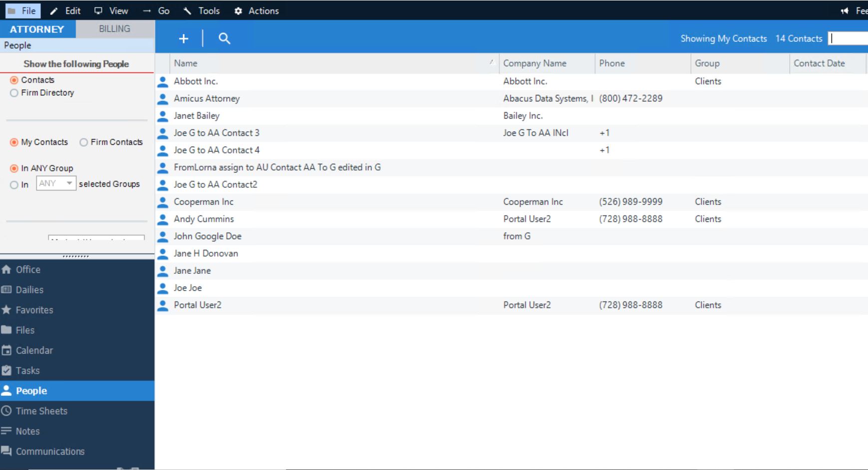
Task: Add a new contact with the plus icon
Action: pos(183,38)
